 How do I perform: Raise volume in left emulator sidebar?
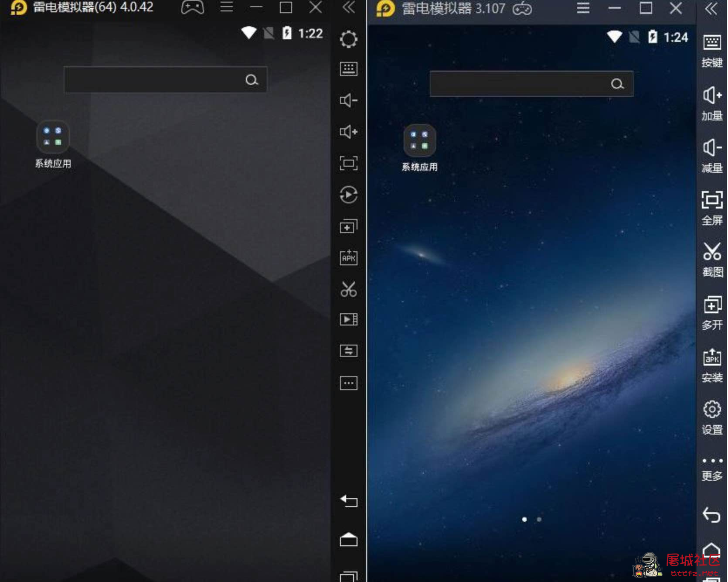pyautogui.click(x=348, y=132)
